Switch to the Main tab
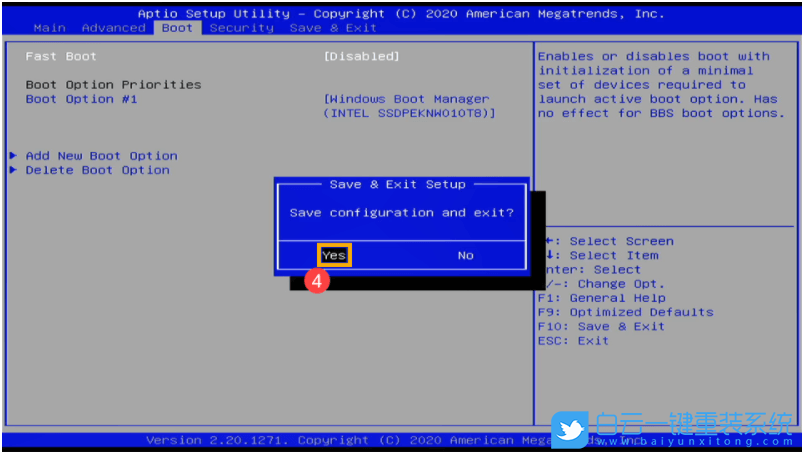This screenshot has width=804, height=454. pyautogui.click(x=49, y=28)
